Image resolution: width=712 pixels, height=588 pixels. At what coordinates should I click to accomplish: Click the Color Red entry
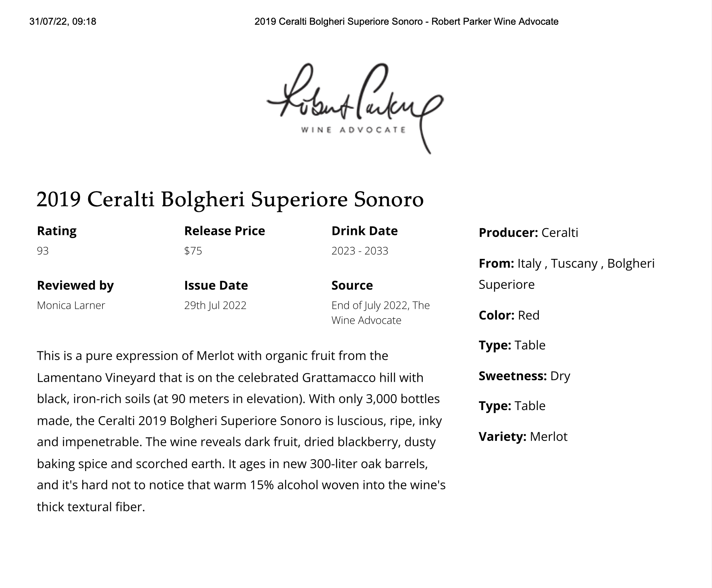click(509, 315)
